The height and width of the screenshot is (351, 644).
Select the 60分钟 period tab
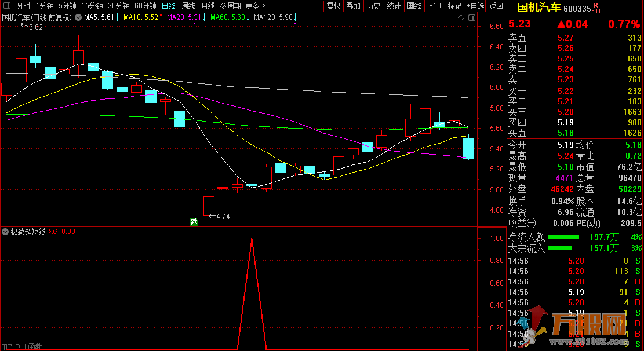(145, 6)
